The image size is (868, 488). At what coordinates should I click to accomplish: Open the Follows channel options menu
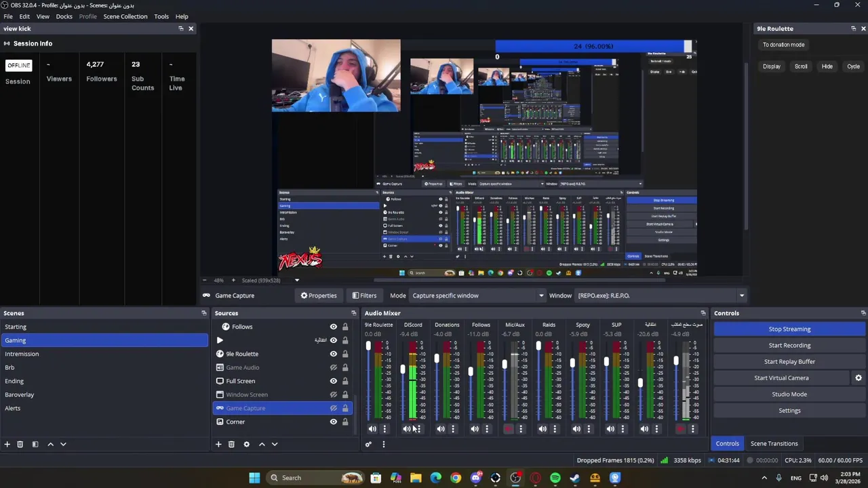[x=487, y=428]
